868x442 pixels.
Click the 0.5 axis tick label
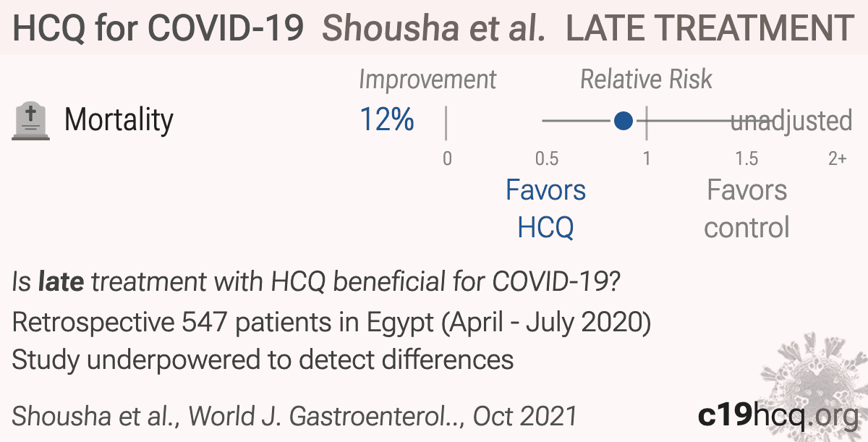coord(547,158)
